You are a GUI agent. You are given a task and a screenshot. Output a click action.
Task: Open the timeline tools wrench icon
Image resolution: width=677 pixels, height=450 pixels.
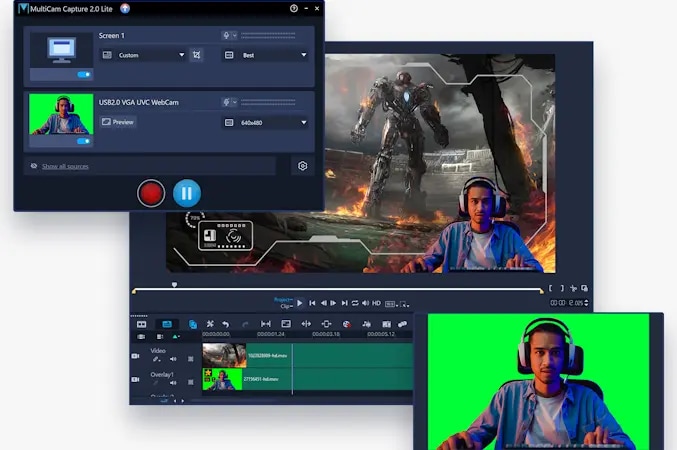pyautogui.click(x=210, y=324)
